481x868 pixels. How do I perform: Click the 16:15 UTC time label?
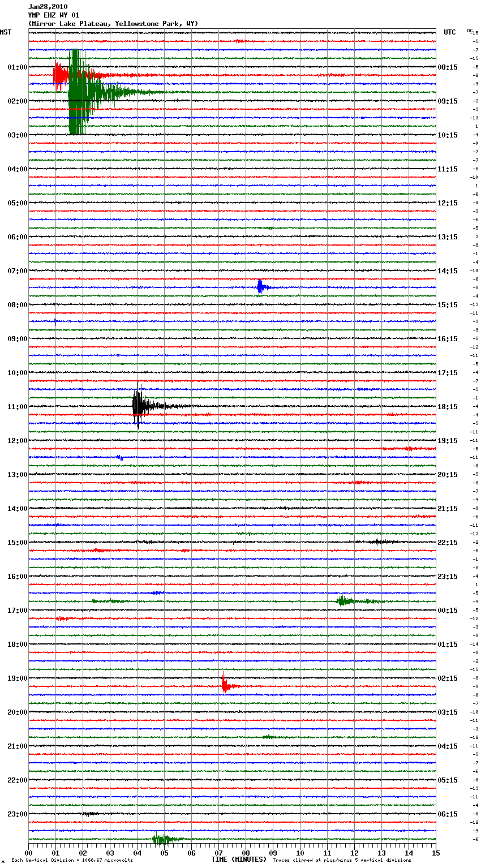(448, 339)
